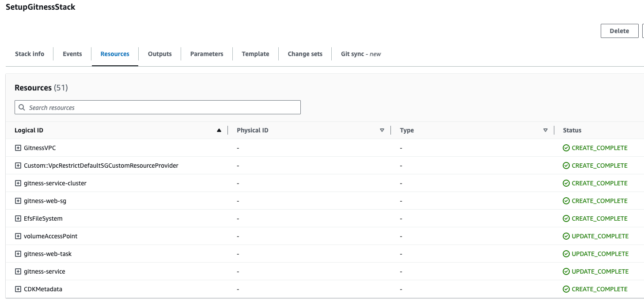Switch to the Git sync tab

361,54
